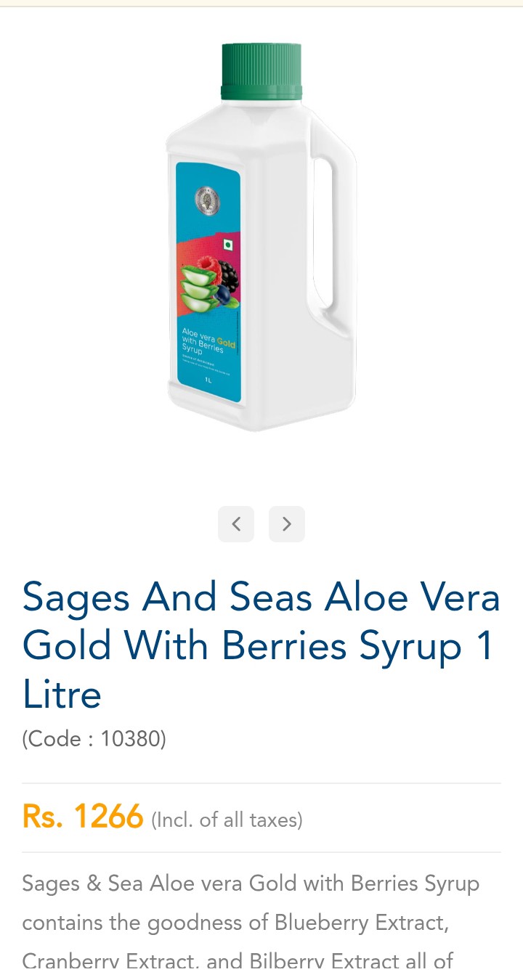The height and width of the screenshot is (980, 523).
Task: Tap the Rs. 1266 price
Action: tap(83, 817)
